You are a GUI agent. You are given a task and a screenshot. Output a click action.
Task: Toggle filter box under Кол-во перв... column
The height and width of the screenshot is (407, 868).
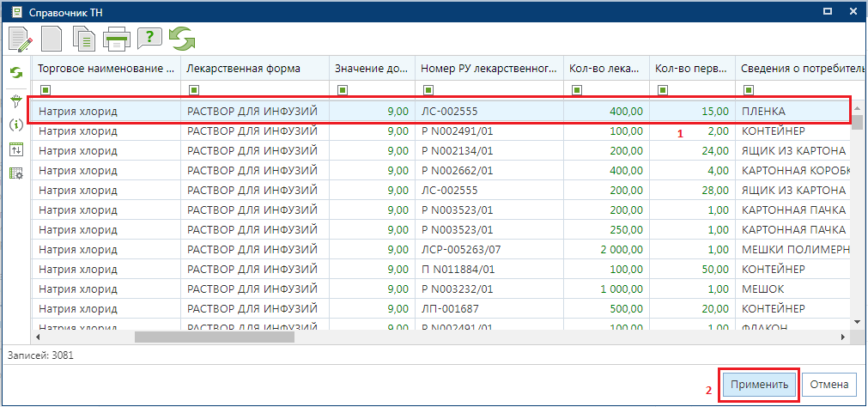(x=662, y=89)
